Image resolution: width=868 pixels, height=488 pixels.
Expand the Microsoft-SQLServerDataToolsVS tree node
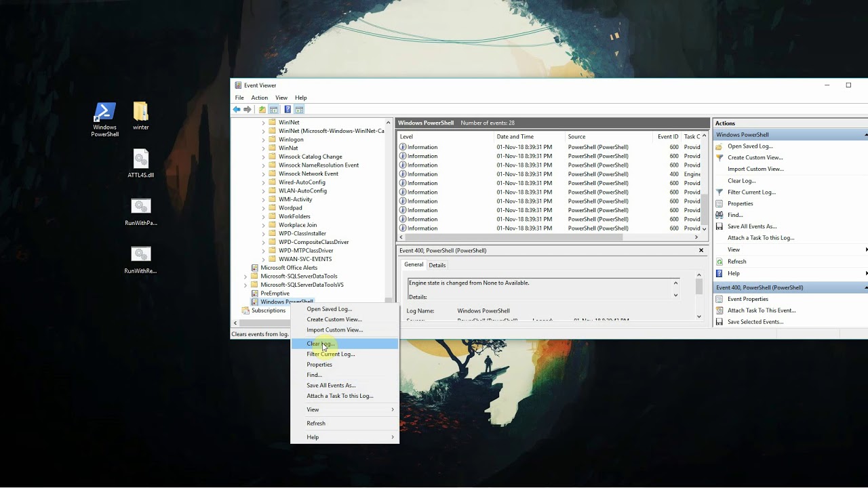point(245,285)
